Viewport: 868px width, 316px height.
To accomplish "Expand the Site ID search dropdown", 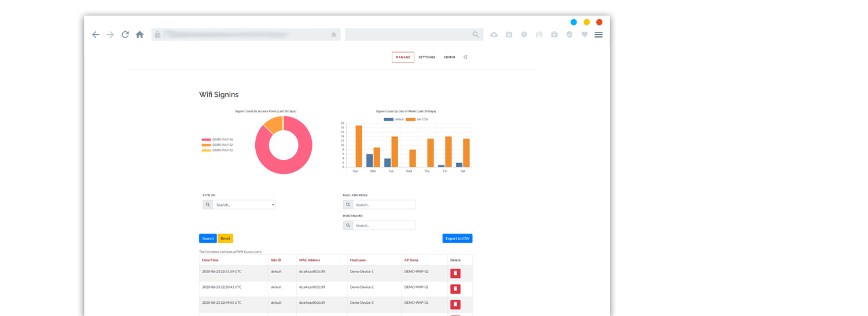I will click(244, 204).
